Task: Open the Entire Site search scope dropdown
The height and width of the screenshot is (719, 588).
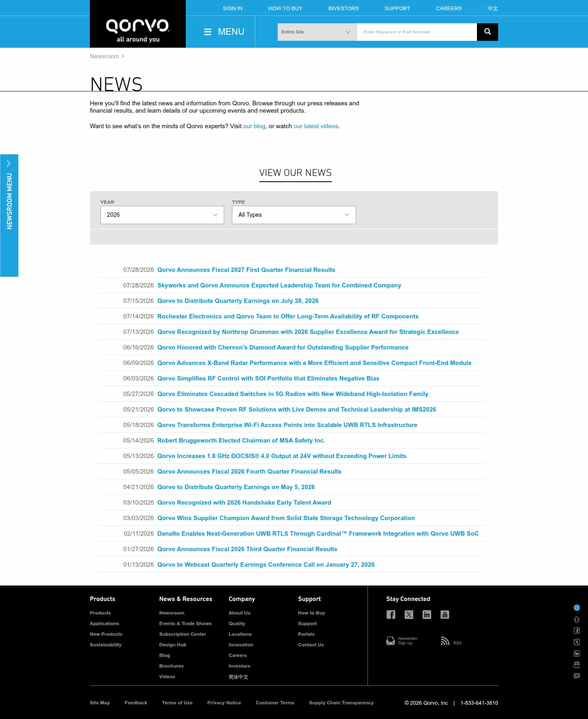Action: click(317, 32)
